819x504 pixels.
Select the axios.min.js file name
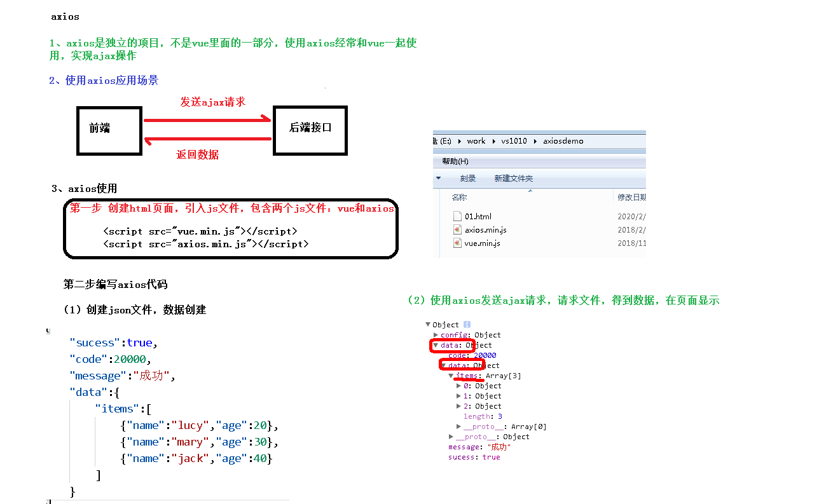[486, 230]
